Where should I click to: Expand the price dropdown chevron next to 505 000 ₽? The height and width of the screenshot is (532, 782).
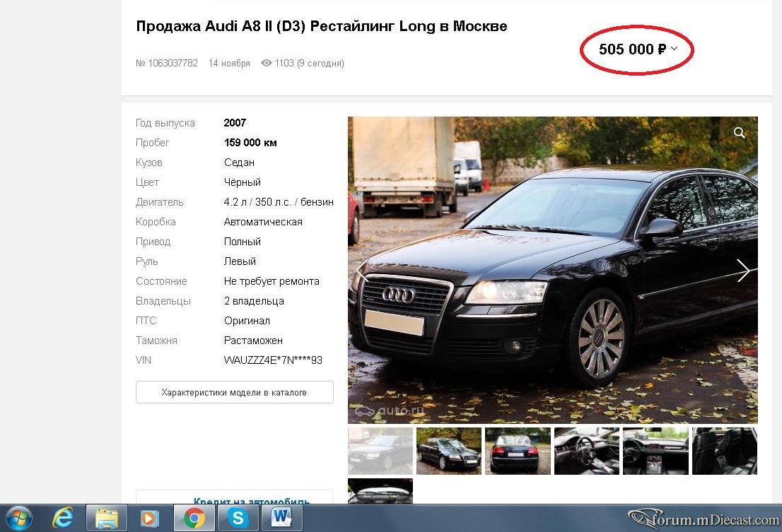pyautogui.click(x=675, y=48)
